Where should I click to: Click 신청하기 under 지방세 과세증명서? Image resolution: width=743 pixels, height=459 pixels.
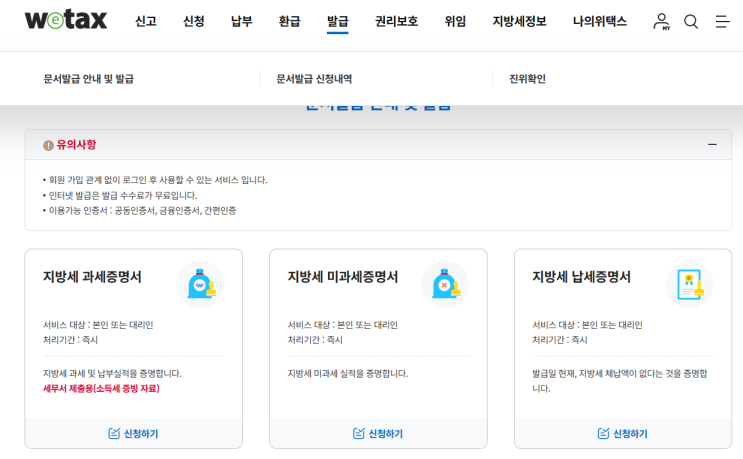[x=133, y=433]
